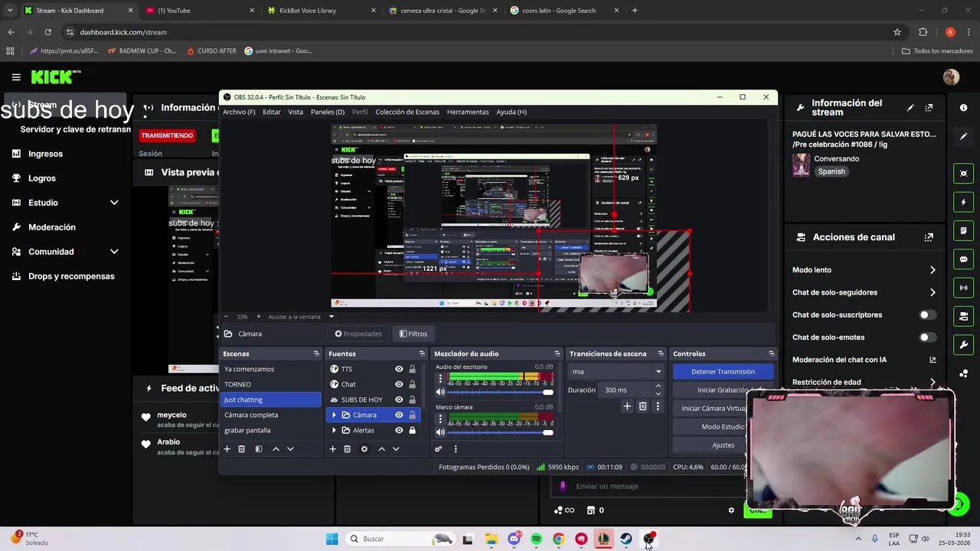Open scene filters icon in Escenas toolbar
980x551 pixels.
point(259,449)
